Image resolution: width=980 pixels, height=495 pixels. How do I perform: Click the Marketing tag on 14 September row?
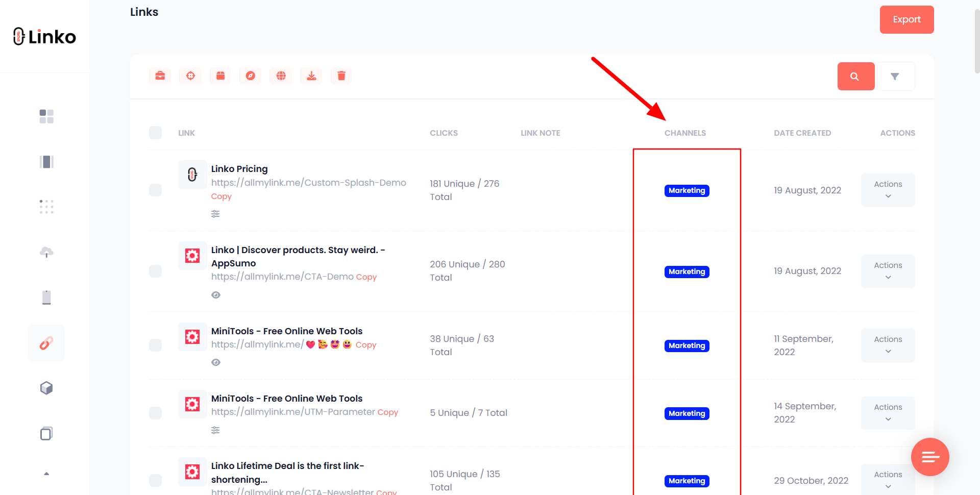pos(687,413)
